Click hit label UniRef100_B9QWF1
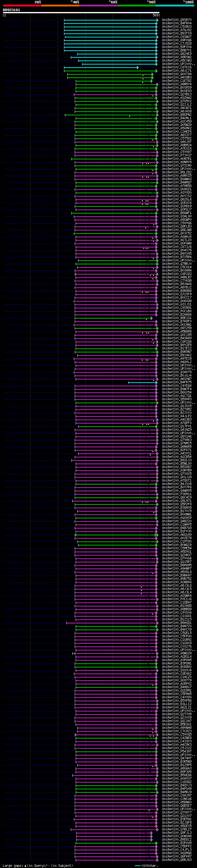The height and width of the screenshot is (868, 197). (177, 213)
